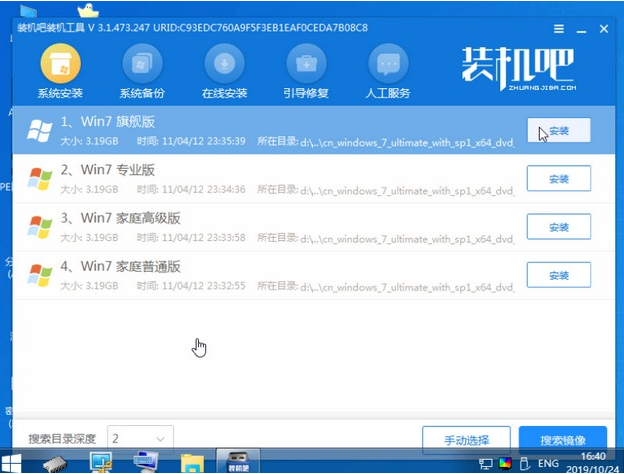Image resolution: width=624 pixels, height=474 pixels.
Task: Click the Windows logo of Win7 专业版 row
Action: pos(39,179)
